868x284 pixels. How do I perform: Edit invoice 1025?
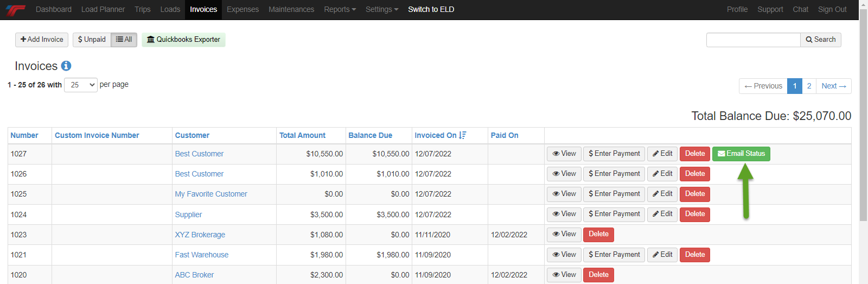(x=662, y=194)
